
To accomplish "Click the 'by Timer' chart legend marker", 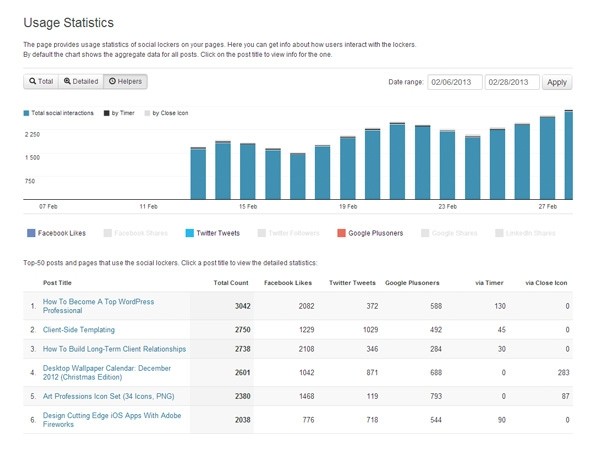I will pos(108,114).
